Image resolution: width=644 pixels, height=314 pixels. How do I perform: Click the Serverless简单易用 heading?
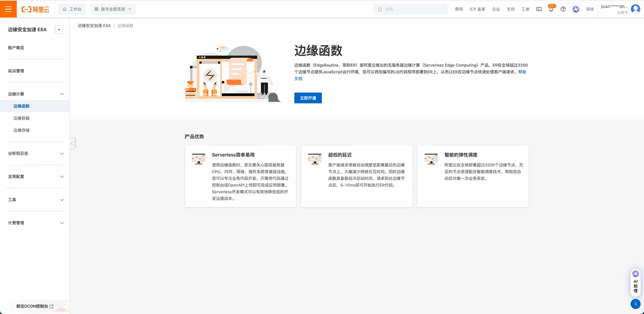(233, 155)
